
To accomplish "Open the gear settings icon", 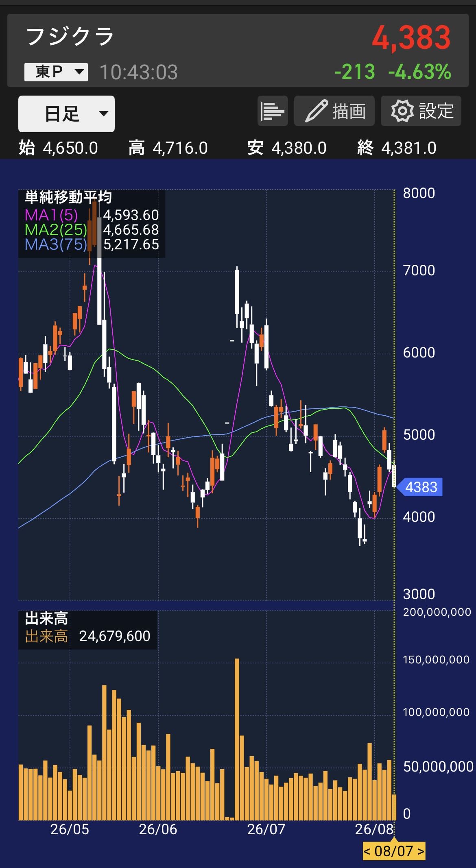I will pos(402,111).
